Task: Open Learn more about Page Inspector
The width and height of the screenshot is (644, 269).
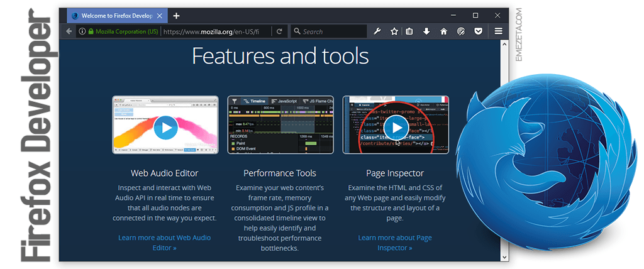Action: pos(395,243)
